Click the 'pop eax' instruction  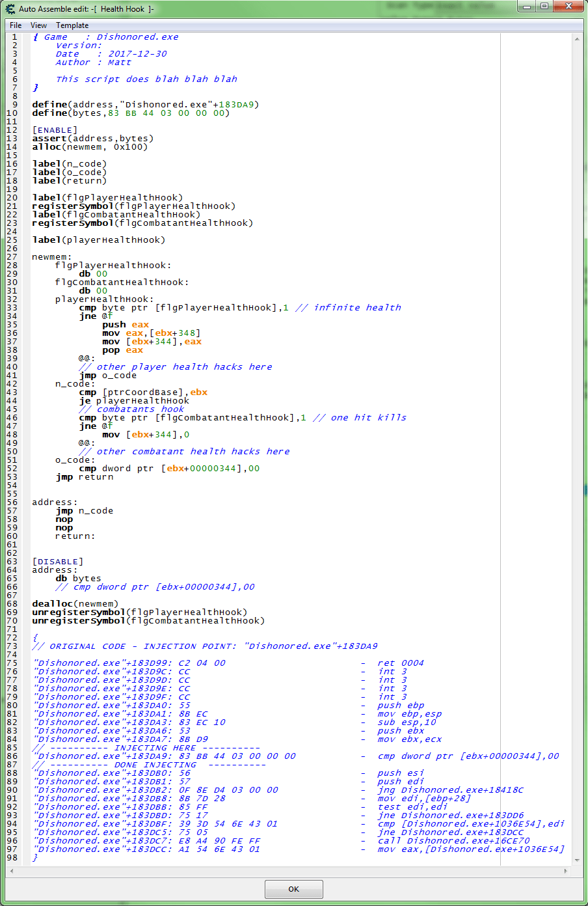122,350
